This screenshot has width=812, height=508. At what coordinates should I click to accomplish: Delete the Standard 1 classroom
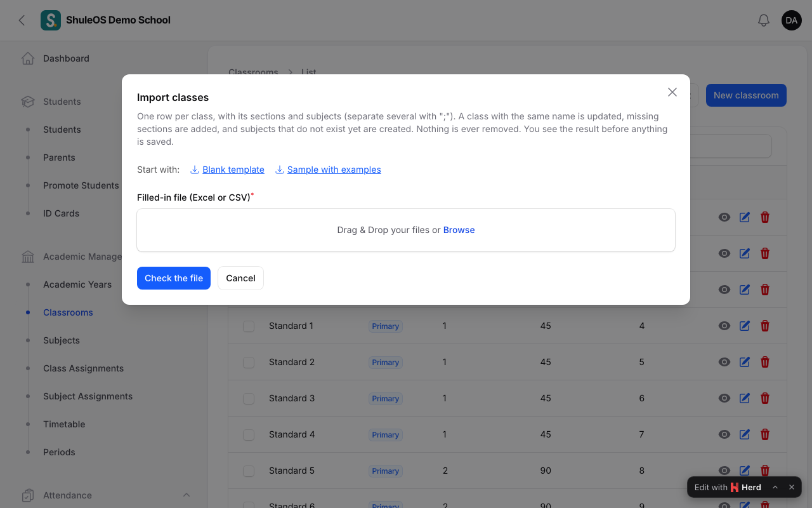(x=765, y=326)
